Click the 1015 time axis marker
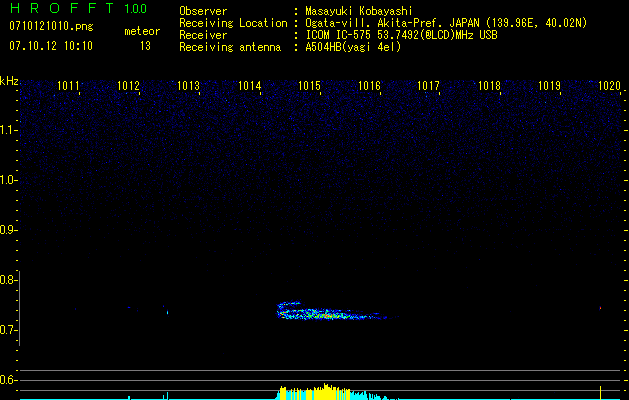Image resolution: width=629 pixels, height=400 pixels. [x=309, y=85]
